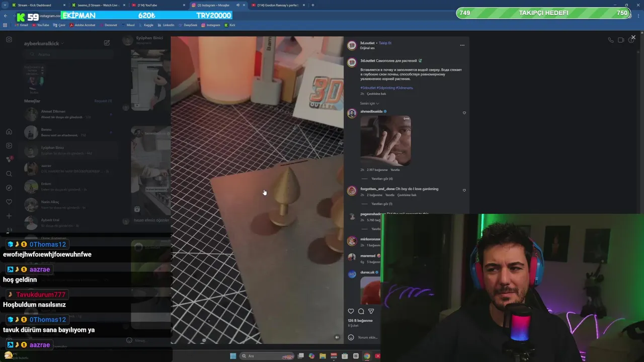Click Çevirisine bak under the caption
Image resolution: width=644 pixels, height=362 pixels.
(x=376, y=94)
